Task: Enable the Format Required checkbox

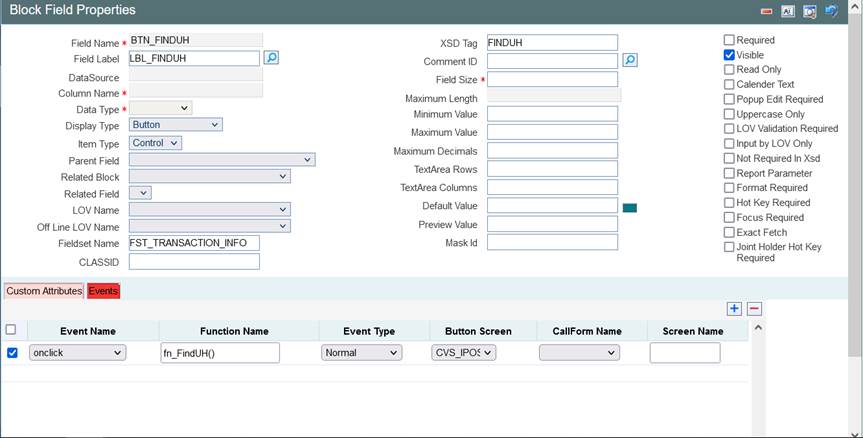Action: pos(729,188)
